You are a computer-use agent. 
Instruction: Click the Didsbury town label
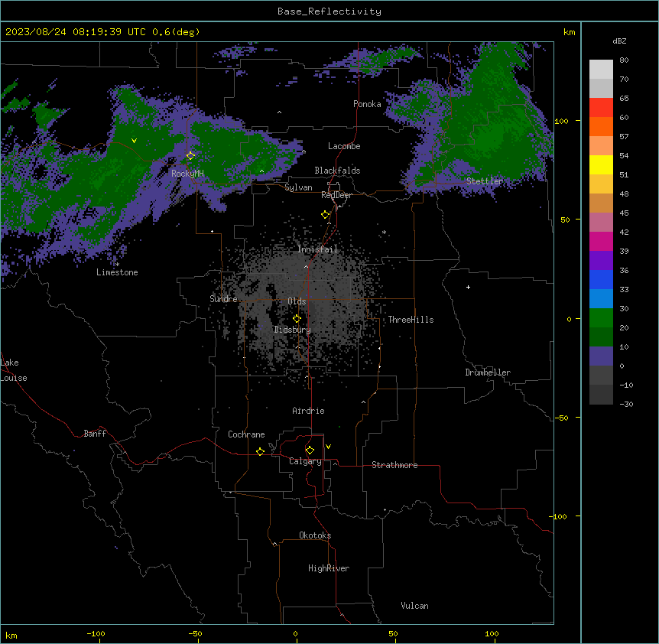point(292,330)
